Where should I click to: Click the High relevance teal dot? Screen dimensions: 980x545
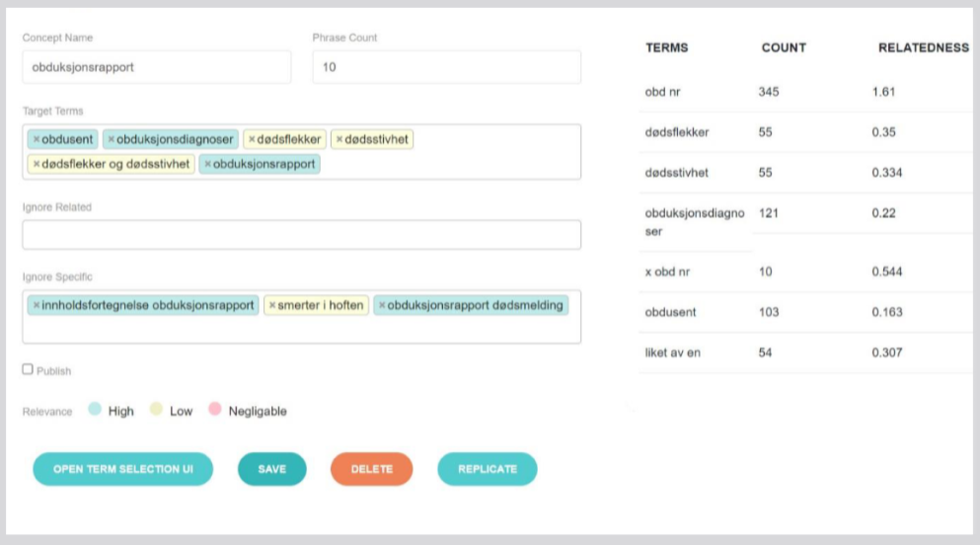pyautogui.click(x=95, y=409)
